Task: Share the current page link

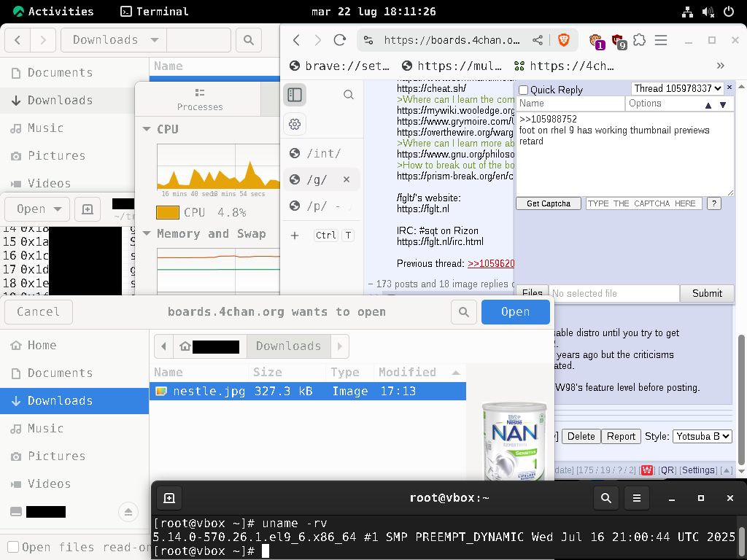Action: [x=538, y=40]
